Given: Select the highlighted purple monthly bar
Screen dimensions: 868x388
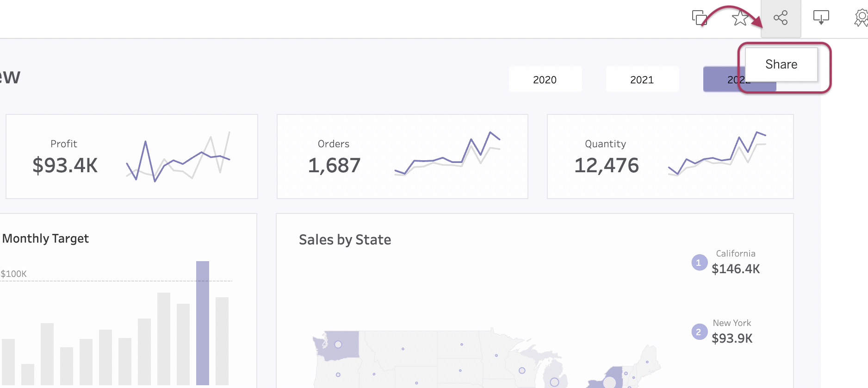Looking at the screenshot, I should pyautogui.click(x=203, y=323).
